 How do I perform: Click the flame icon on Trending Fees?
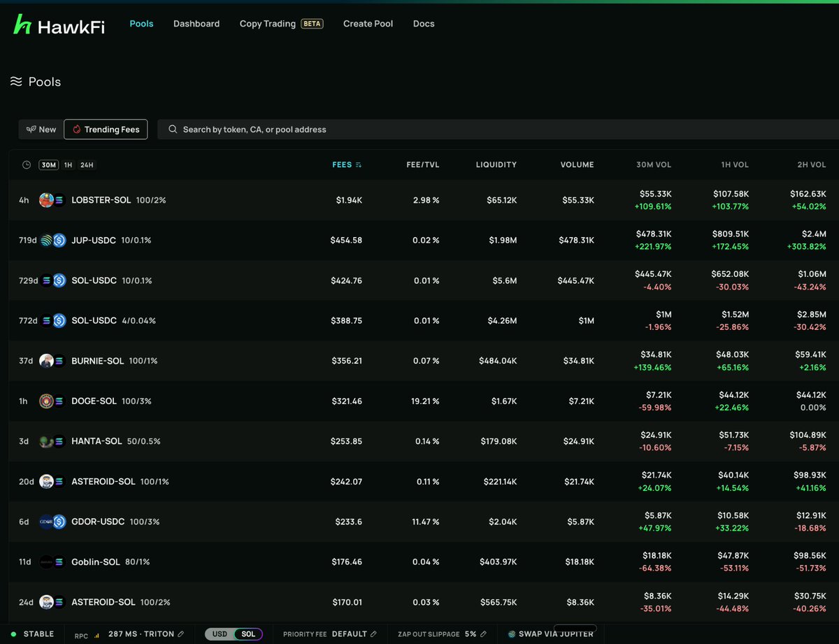pos(77,129)
